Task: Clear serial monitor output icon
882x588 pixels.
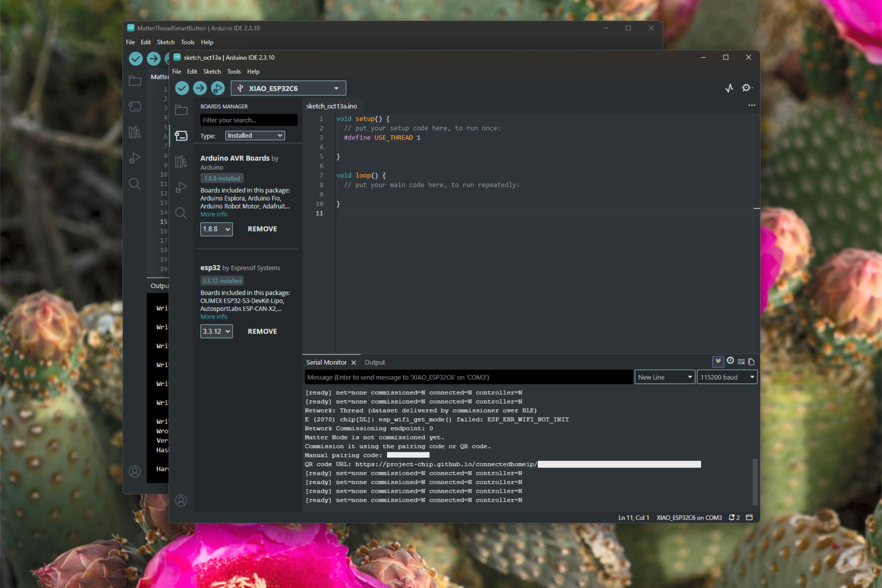Action: tap(741, 362)
